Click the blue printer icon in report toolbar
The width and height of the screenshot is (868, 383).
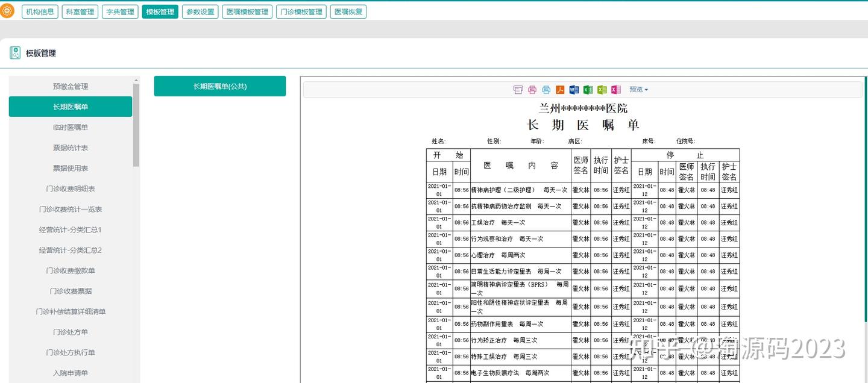point(546,90)
